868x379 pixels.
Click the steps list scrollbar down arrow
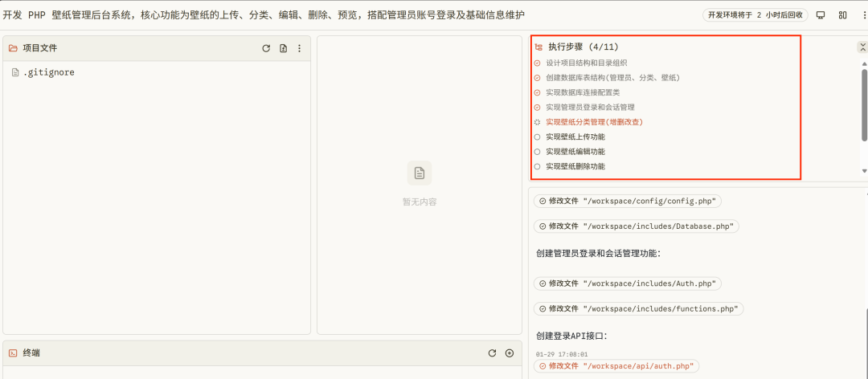coord(865,171)
